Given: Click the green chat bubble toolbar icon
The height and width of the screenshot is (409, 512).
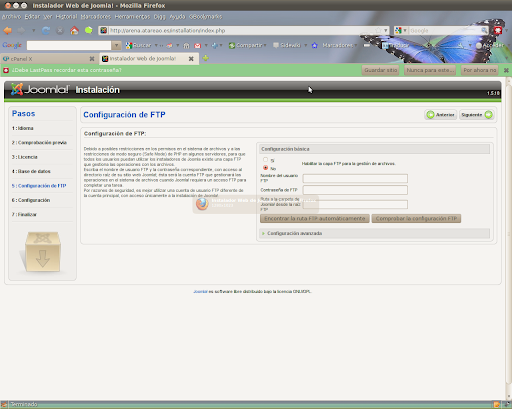Looking at the screenshot, I should point(89,31).
